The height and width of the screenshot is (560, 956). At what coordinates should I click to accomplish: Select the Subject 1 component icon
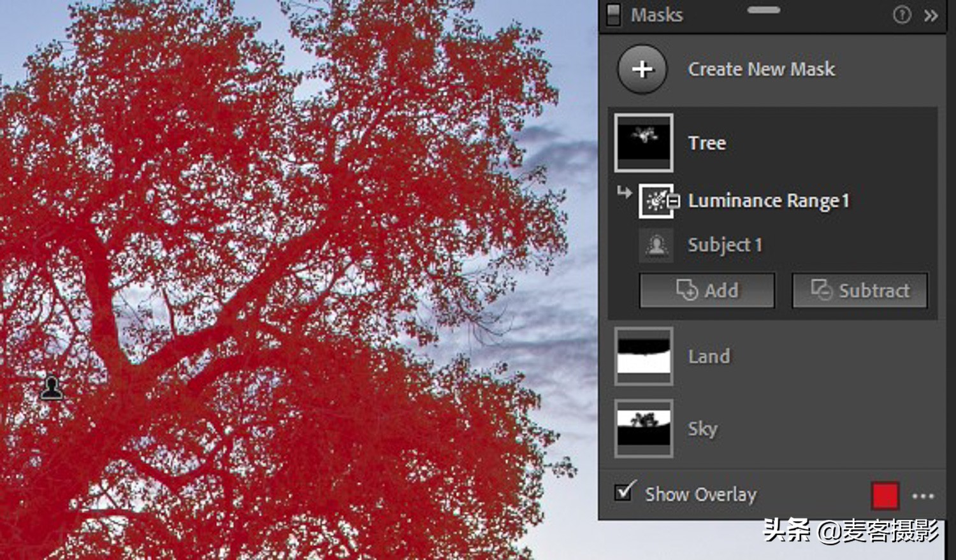[x=656, y=245]
